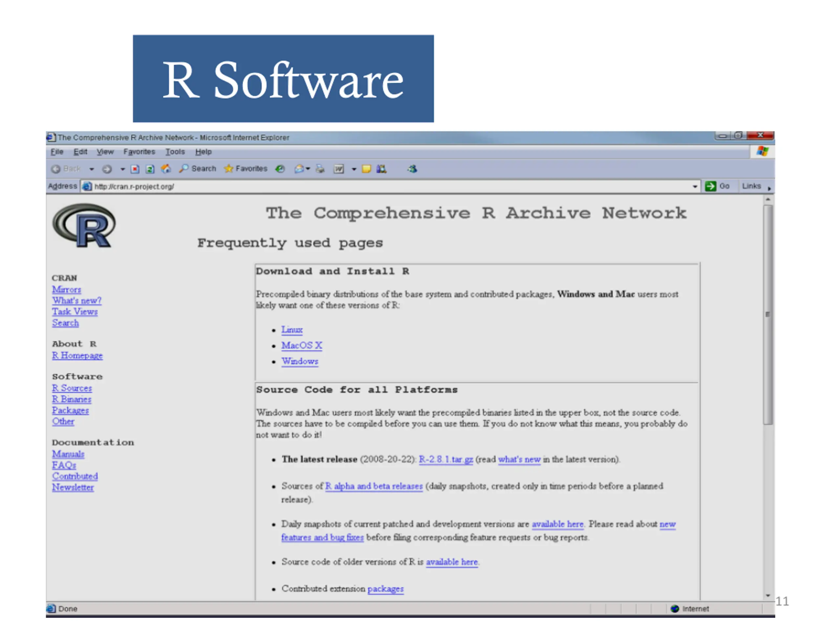Click the IE icon in title bar
This screenshot has width=840, height=630.
(x=51, y=137)
